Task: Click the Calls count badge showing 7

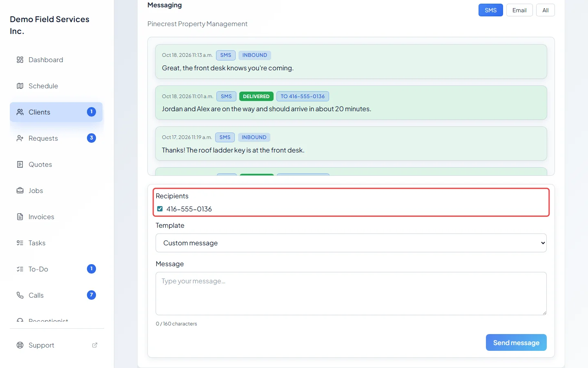Action: 91,295
